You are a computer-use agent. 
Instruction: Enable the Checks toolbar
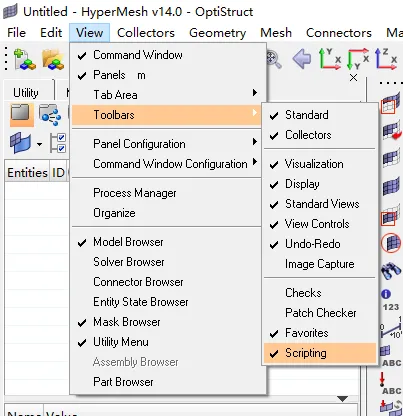(x=320, y=293)
